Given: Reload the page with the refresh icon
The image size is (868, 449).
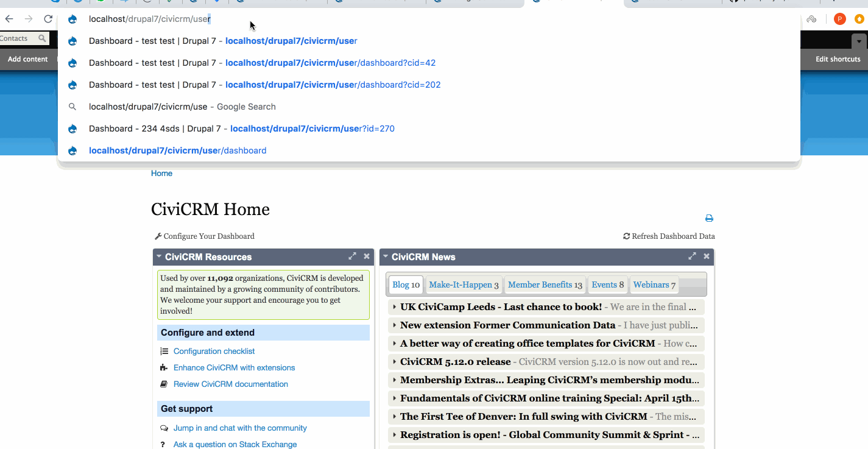Looking at the screenshot, I should [x=48, y=19].
